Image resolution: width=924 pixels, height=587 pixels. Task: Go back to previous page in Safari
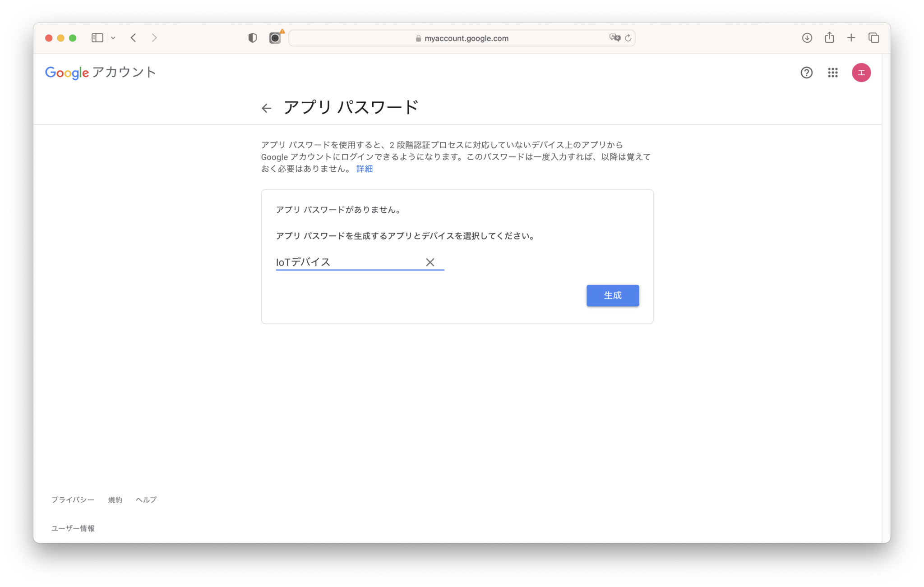[134, 38]
